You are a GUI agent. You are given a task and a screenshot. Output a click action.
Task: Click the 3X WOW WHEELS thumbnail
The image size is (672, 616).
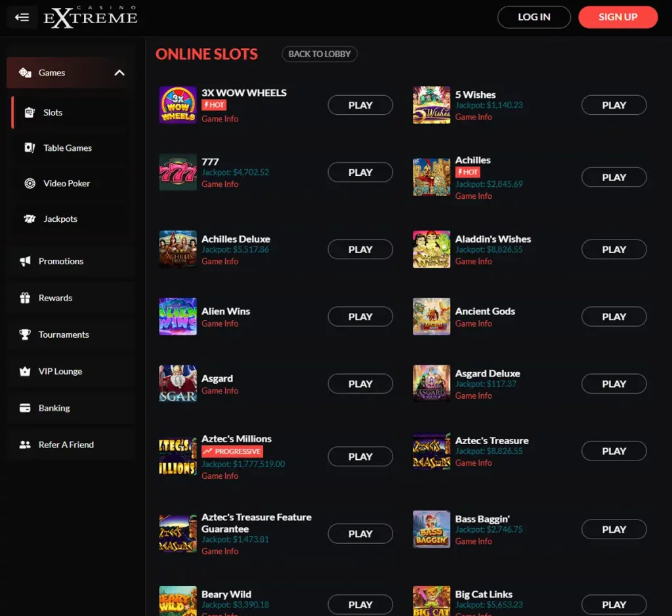(x=177, y=105)
